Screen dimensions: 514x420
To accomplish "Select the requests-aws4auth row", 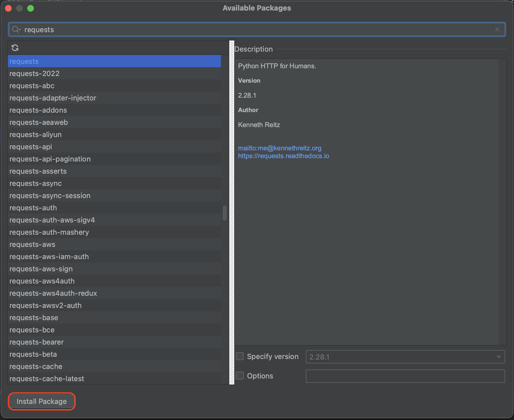I will click(114, 281).
